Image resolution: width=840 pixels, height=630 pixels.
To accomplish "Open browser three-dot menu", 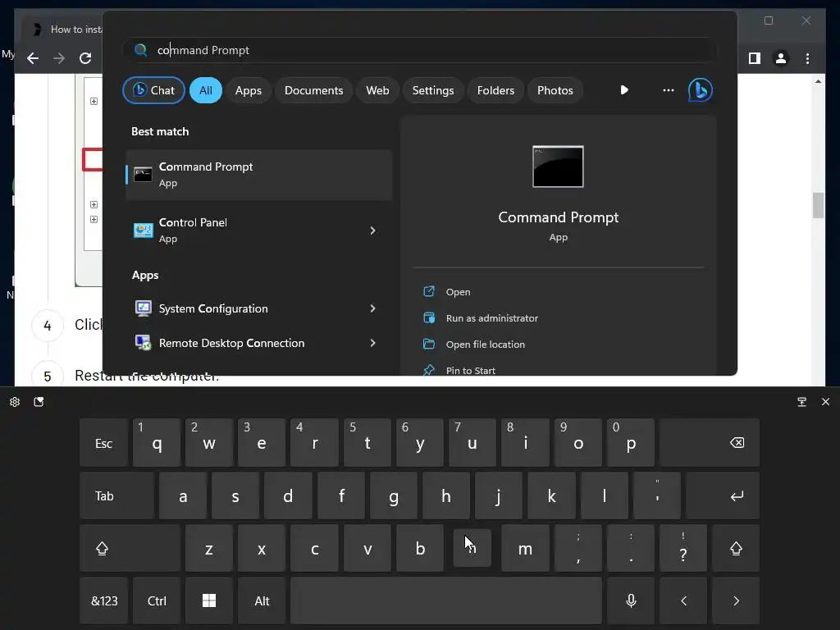I will coord(807,58).
